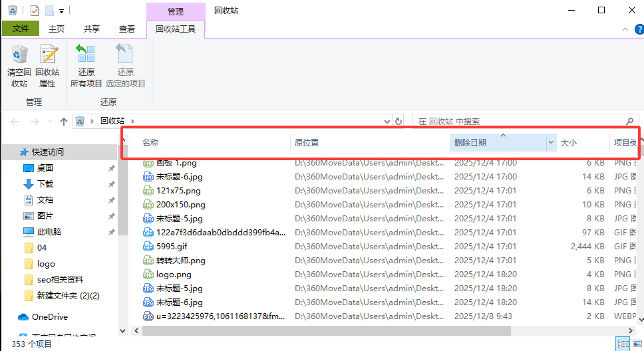Viewport: 644px width, 351px height.
Task: Select the file 121x75.png
Action: point(178,191)
